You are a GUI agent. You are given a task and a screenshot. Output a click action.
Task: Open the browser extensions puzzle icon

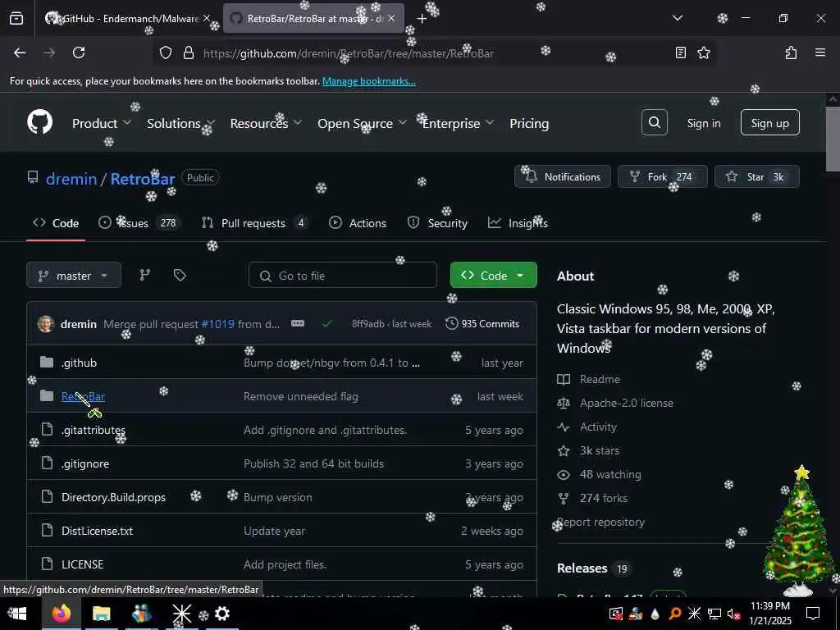(x=791, y=52)
